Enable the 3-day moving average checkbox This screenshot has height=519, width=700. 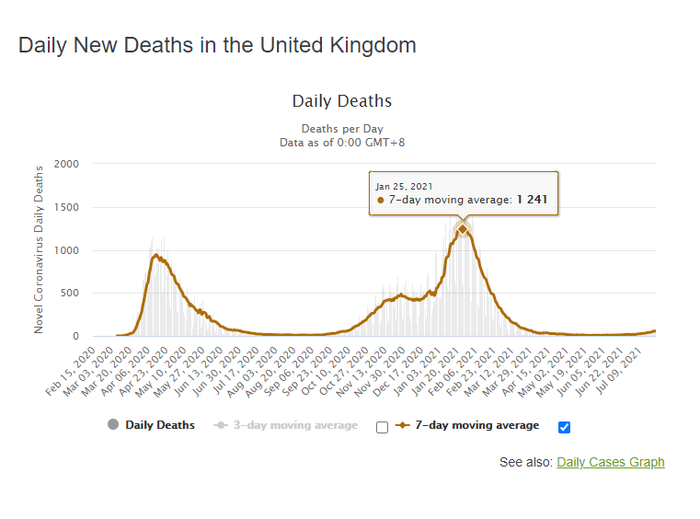pos(382,427)
